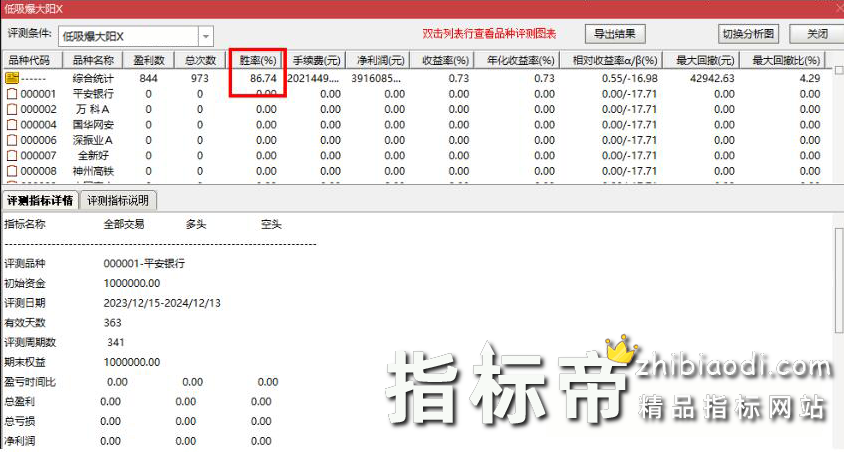Sort by the 净利润(元) column header

(x=378, y=60)
